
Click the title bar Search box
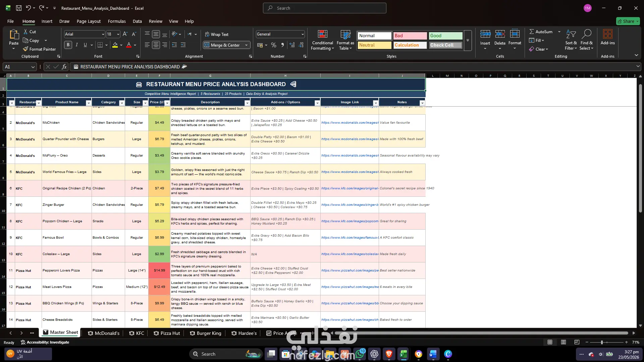[325, 8]
